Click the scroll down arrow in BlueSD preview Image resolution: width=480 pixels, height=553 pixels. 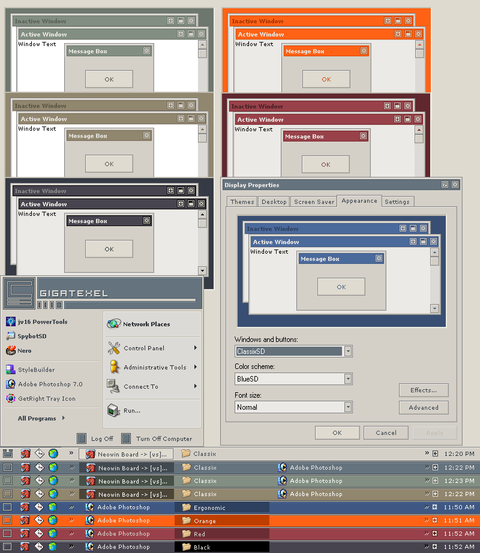click(x=435, y=309)
